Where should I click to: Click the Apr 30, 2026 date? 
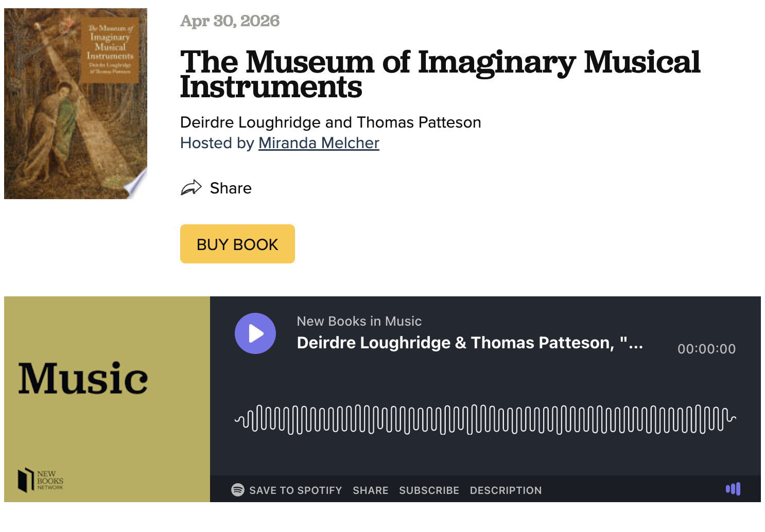click(230, 21)
